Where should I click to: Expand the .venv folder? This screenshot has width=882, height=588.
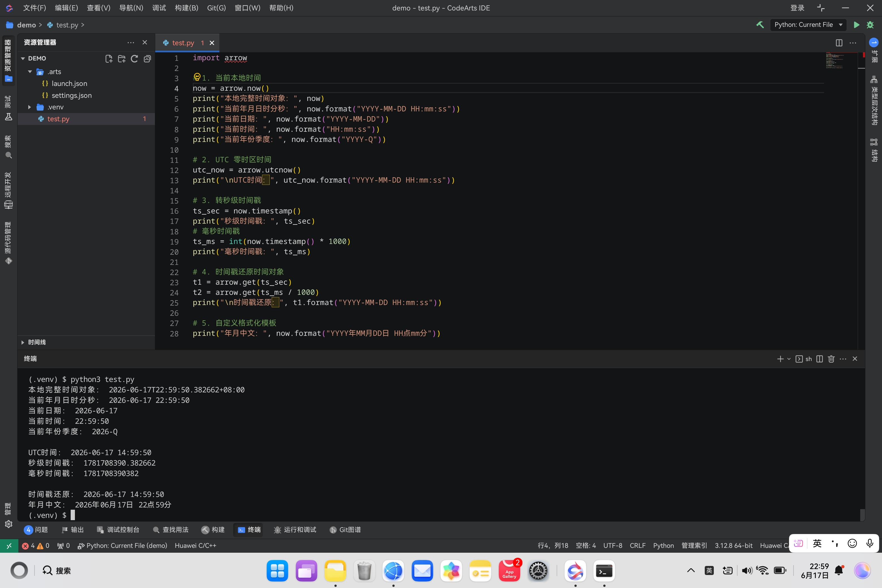[30, 107]
